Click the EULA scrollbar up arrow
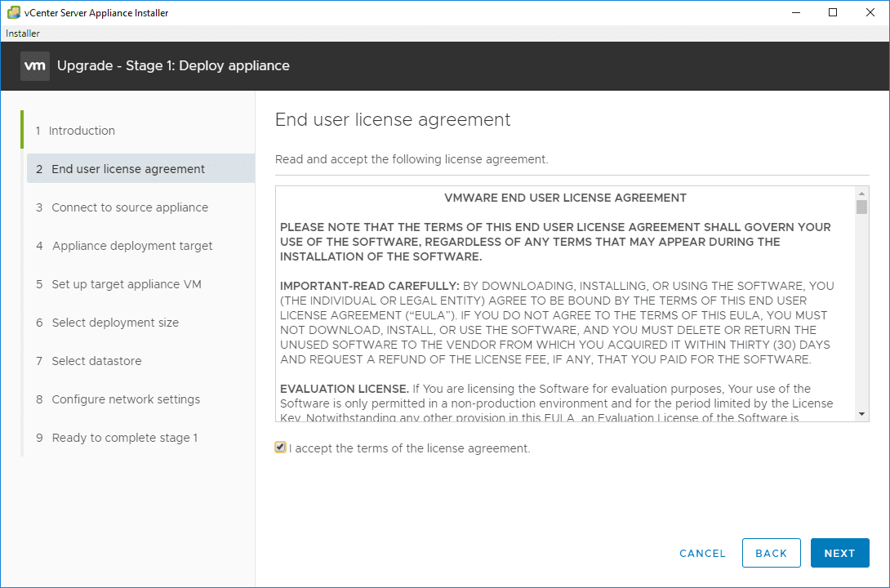The image size is (890, 588). pyautogui.click(x=862, y=194)
